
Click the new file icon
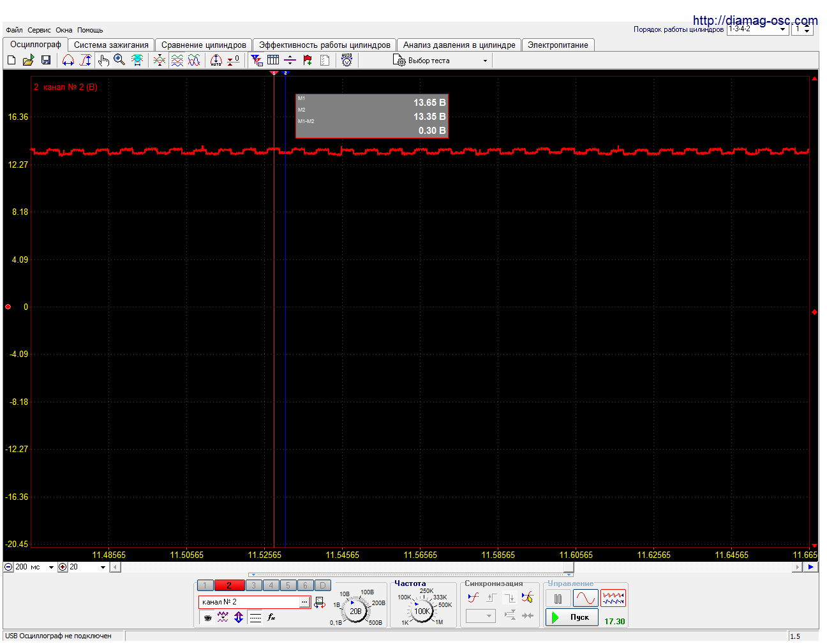point(11,60)
